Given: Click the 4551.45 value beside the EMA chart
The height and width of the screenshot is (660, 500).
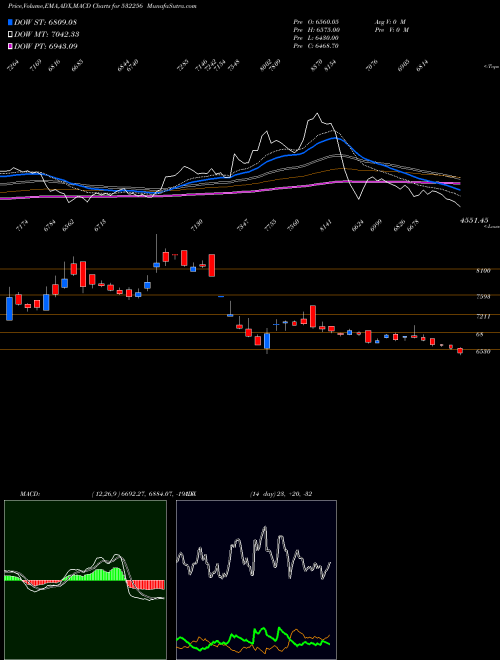Looking at the screenshot, I should coord(474,220).
